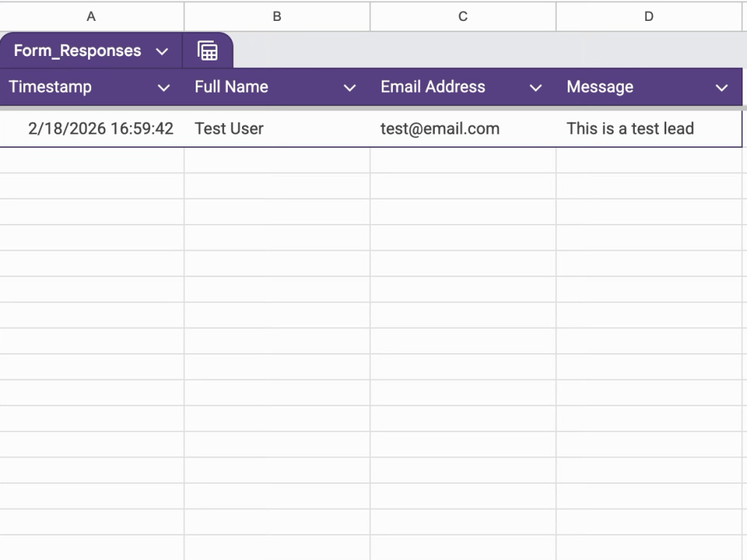Select column C header

[x=463, y=16]
